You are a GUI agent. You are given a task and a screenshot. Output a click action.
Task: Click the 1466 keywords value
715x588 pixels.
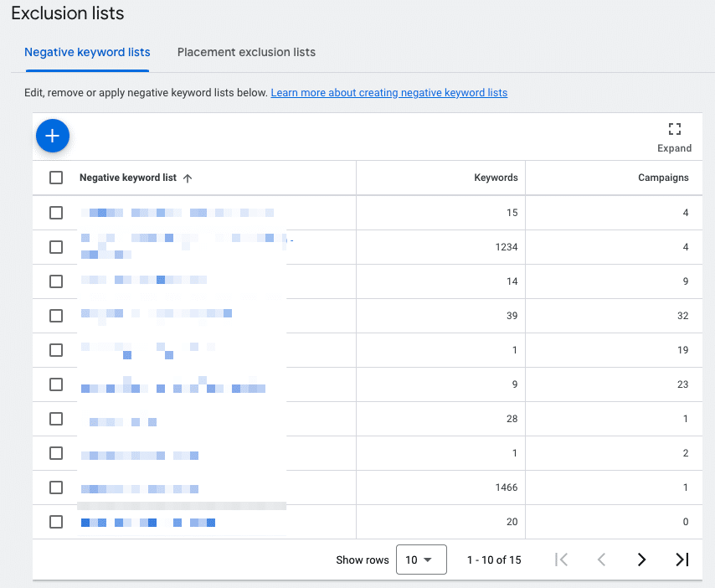[x=507, y=487]
